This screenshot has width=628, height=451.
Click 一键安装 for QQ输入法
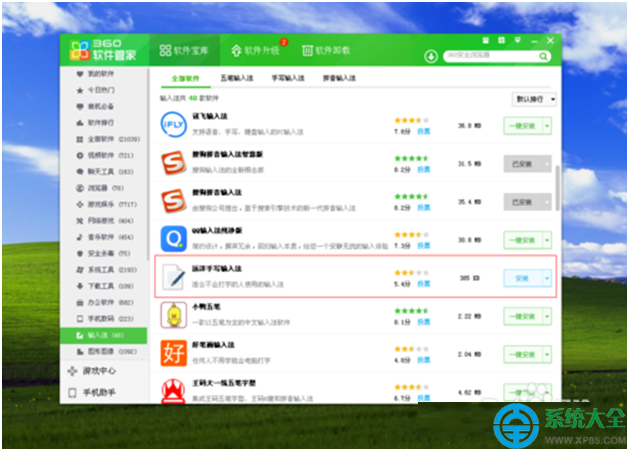coord(523,240)
